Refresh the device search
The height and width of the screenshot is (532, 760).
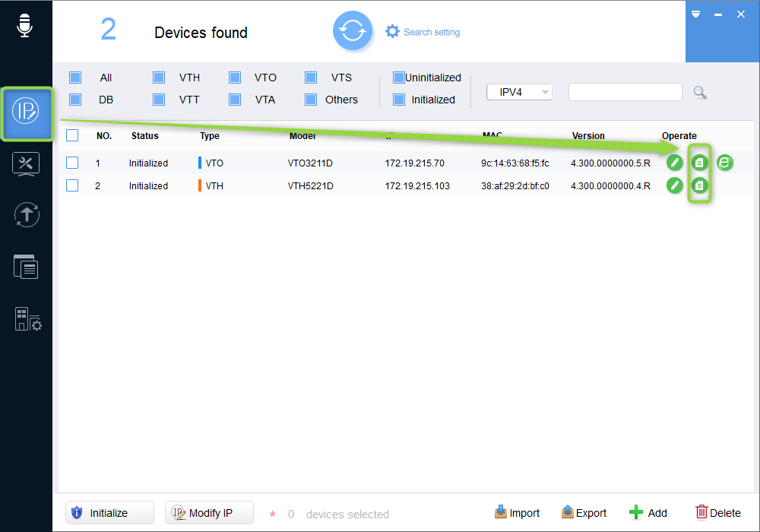click(x=353, y=31)
